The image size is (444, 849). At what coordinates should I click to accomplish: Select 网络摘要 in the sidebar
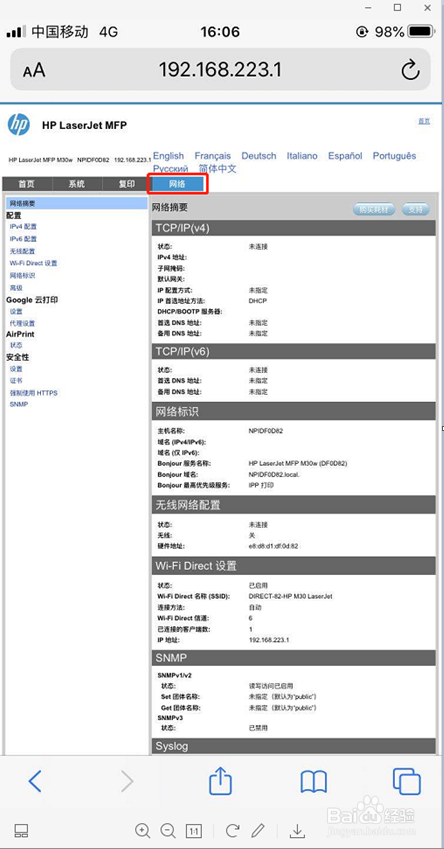click(x=76, y=204)
